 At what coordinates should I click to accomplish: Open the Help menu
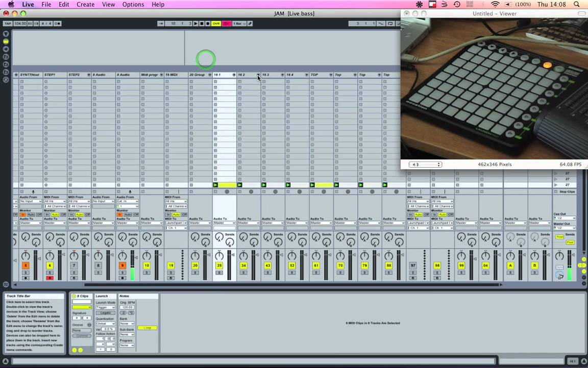click(x=158, y=5)
